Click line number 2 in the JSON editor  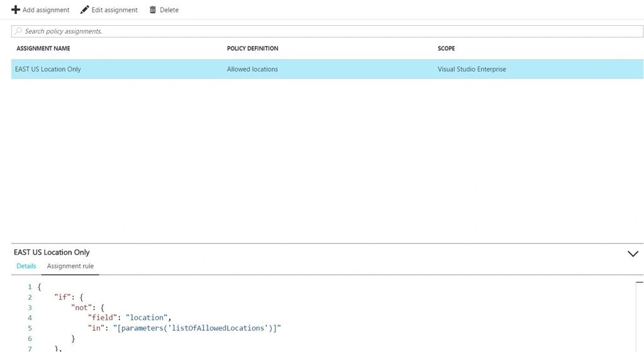[30, 297]
